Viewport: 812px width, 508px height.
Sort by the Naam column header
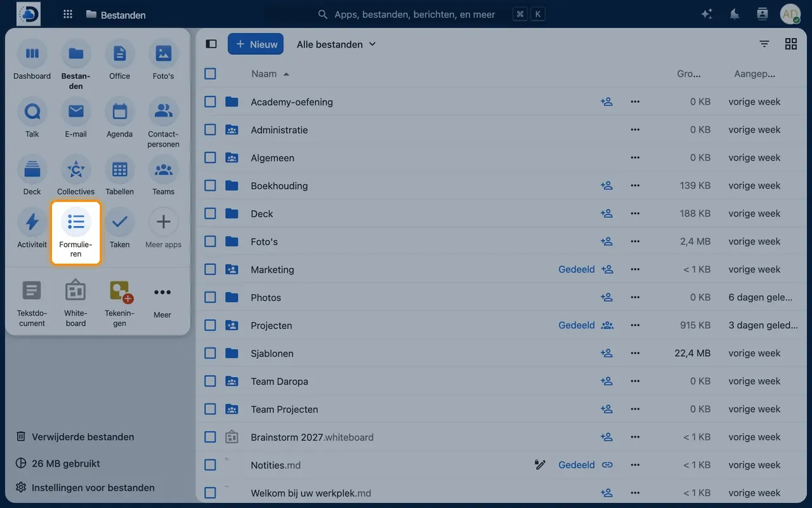tap(270, 74)
